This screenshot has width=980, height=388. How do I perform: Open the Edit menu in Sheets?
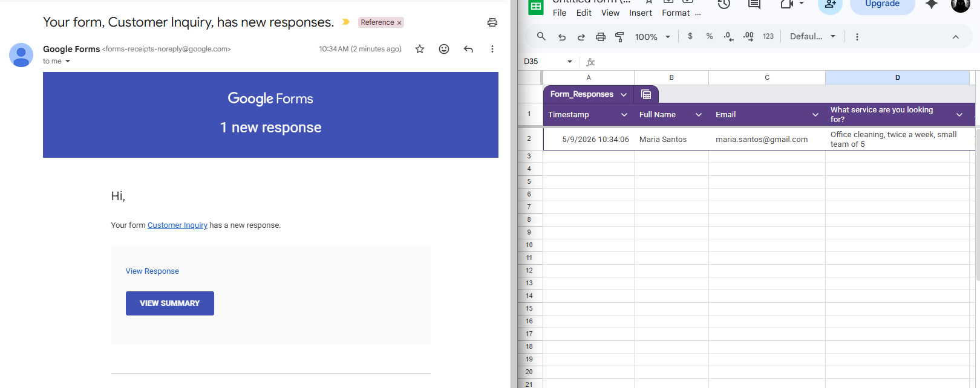(x=584, y=13)
